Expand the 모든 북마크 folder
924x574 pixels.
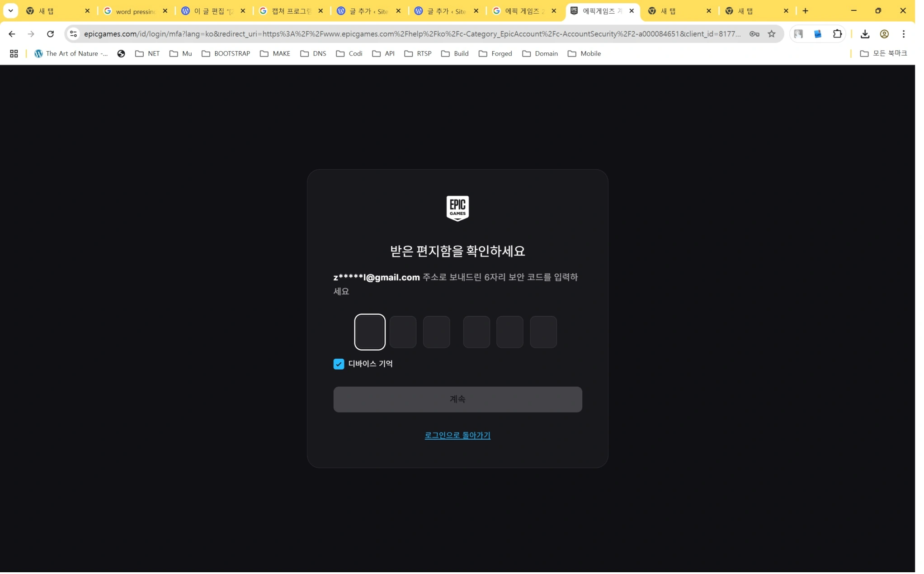884,53
